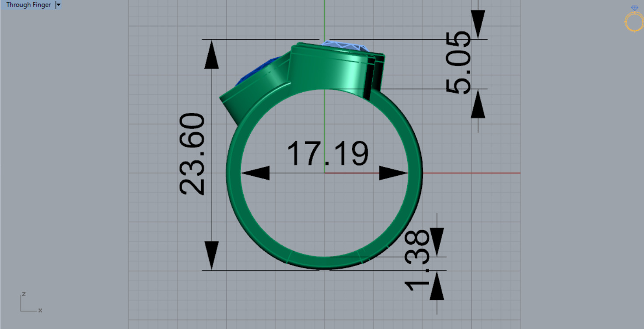Click the Through Finger viewport title

tap(28, 5)
